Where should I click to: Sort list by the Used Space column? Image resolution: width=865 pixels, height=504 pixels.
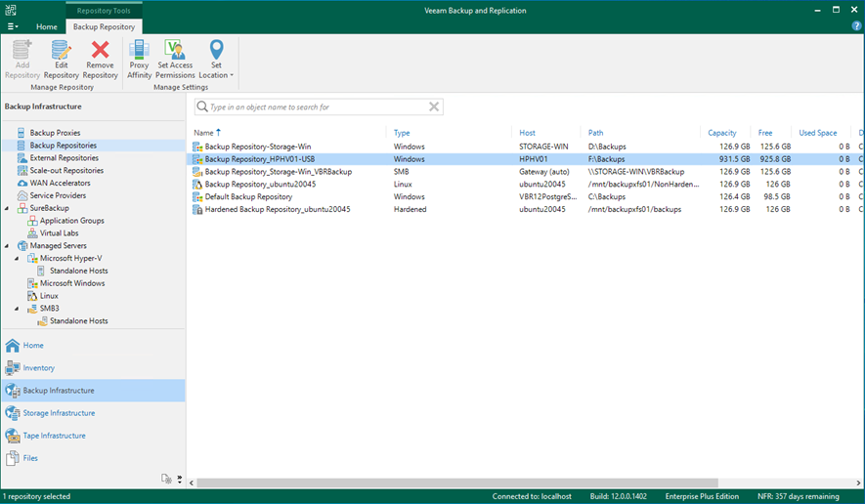coord(817,133)
